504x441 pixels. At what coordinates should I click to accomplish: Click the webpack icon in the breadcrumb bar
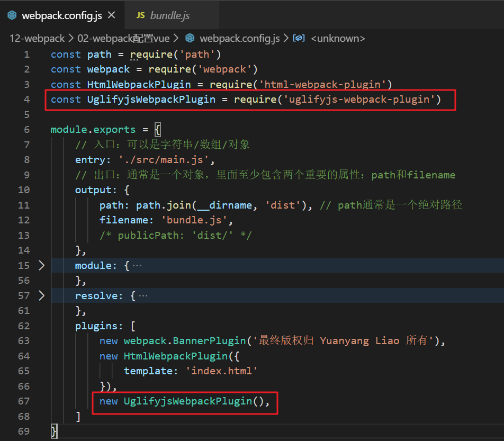pos(188,38)
